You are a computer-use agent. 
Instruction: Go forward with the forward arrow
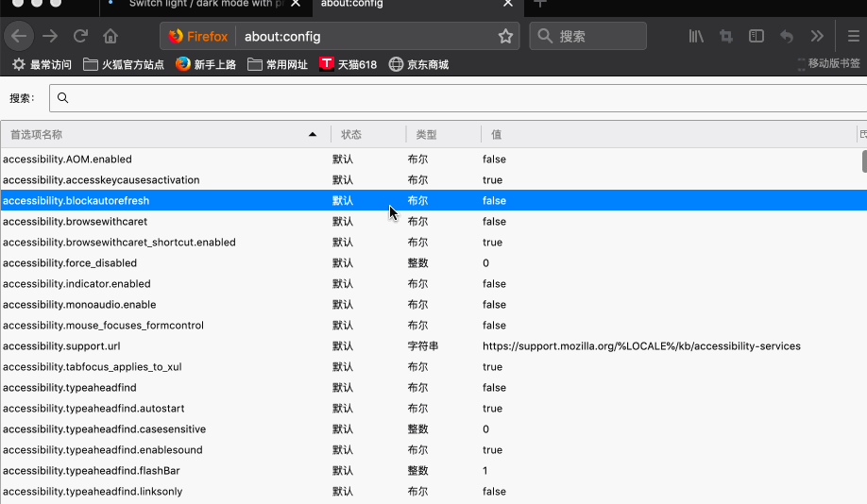(50, 37)
